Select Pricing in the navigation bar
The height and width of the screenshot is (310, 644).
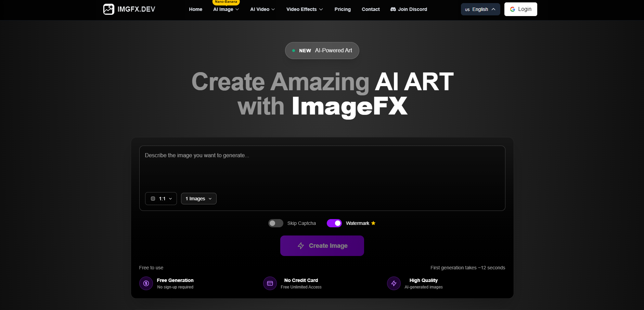coord(343,9)
